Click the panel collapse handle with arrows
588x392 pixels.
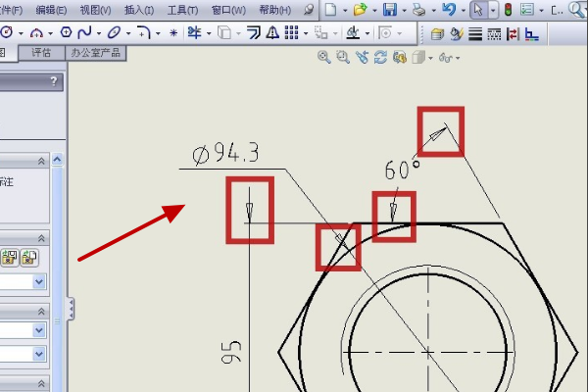click(x=71, y=309)
